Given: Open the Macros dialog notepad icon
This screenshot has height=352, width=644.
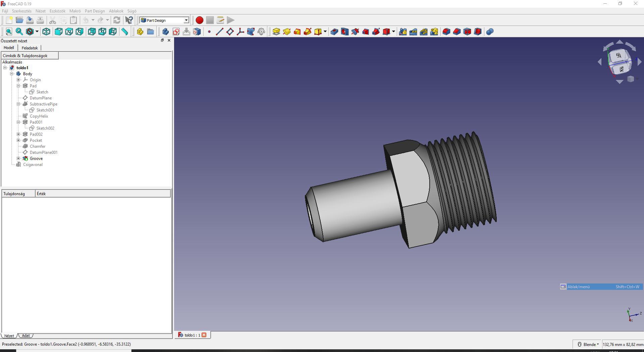Looking at the screenshot, I should 220,20.
